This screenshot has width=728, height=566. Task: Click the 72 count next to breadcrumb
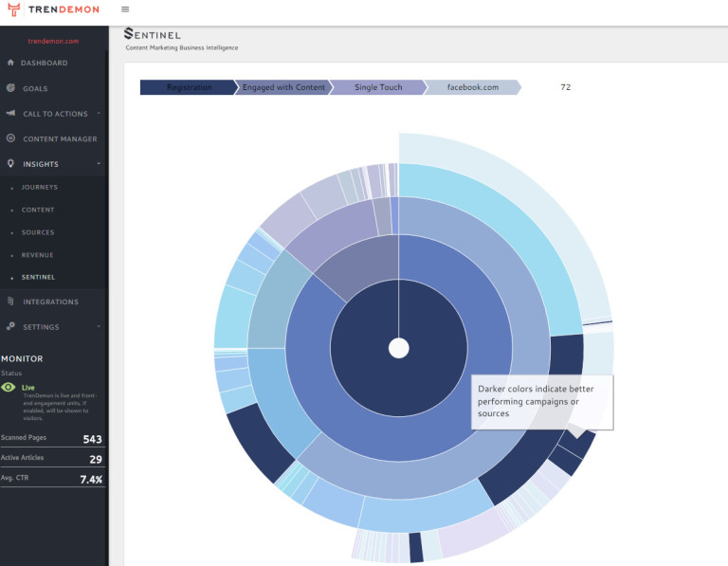click(x=566, y=87)
